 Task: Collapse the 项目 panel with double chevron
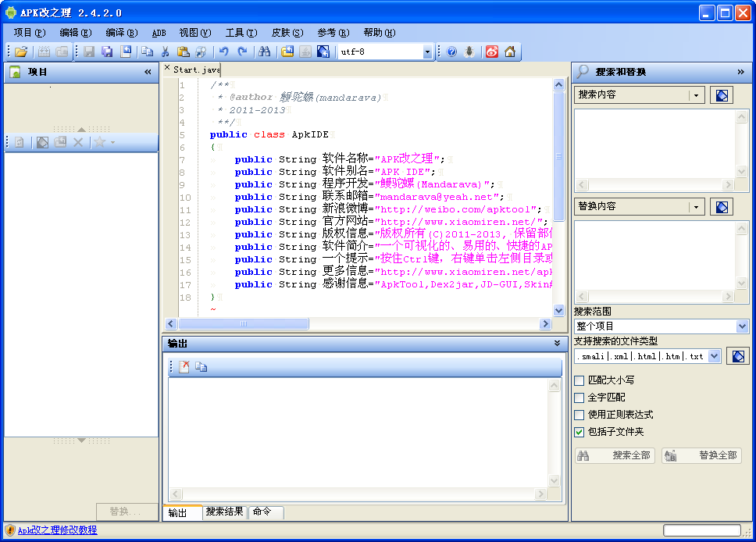pyautogui.click(x=148, y=72)
